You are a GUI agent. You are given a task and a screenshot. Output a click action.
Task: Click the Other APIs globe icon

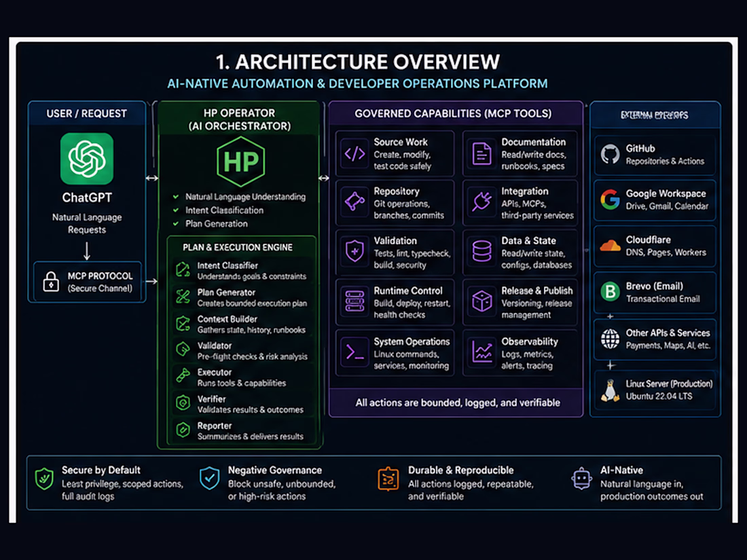pyautogui.click(x=611, y=339)
